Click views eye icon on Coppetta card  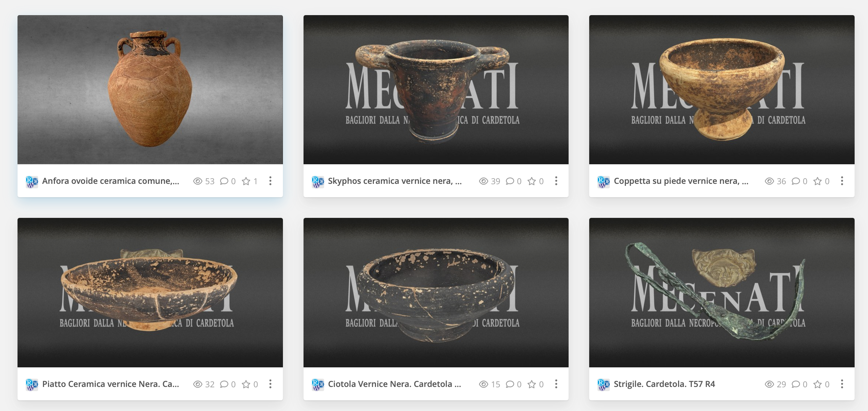pos(769,181)
